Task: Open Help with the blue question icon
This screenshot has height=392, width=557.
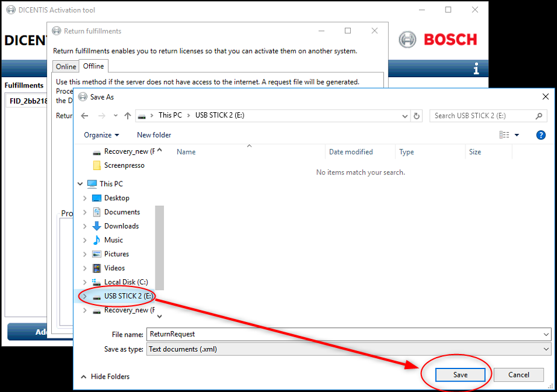Action: pos(541,135)
